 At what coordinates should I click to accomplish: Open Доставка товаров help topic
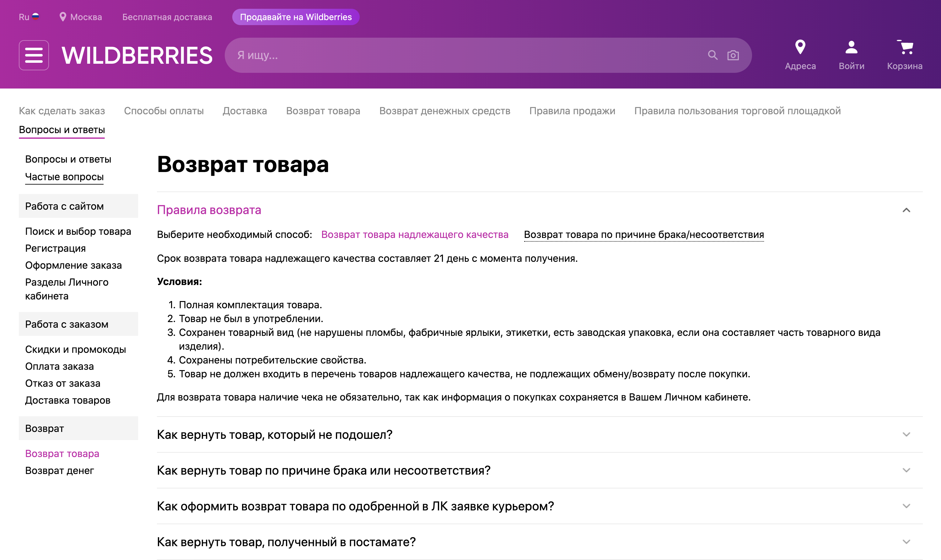coord(67,400)
